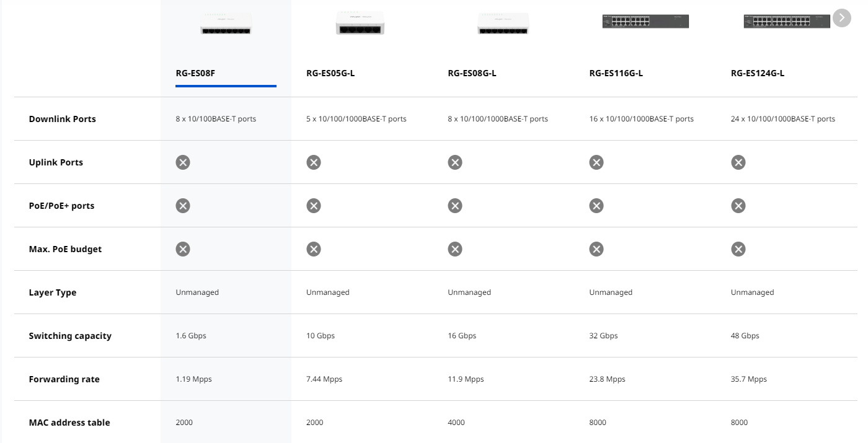Screen dimensions: 868x443
Task: Click PoE/PoE+ ports X icon for RG-ES08G-L
Action: [455, 206]
